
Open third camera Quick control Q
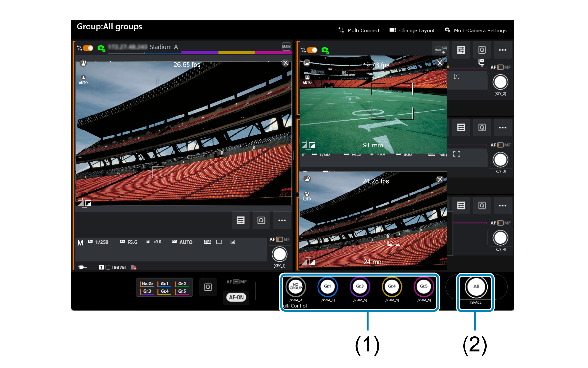tap(482, 127)
